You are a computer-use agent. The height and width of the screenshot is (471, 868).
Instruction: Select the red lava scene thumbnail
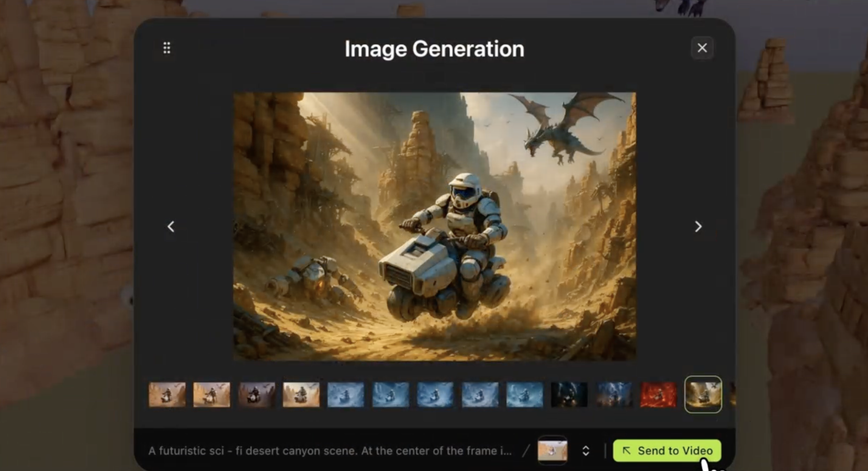pos(658,394)
